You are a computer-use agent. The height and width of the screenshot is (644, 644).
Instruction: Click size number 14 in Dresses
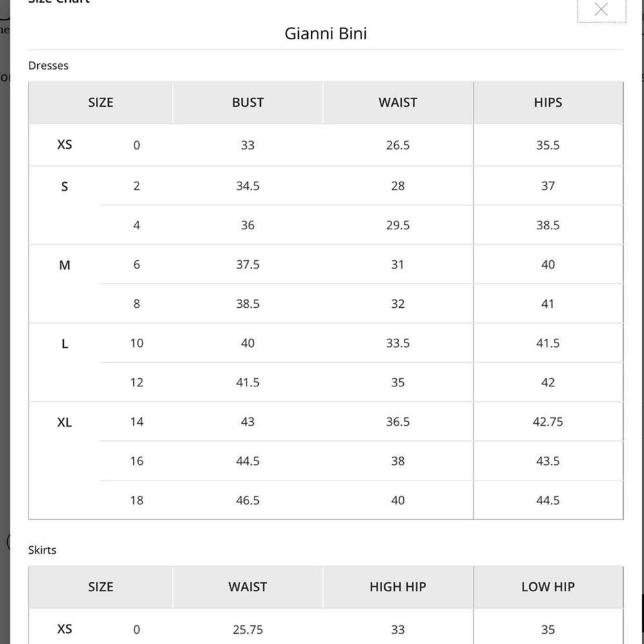click(137, 422)
